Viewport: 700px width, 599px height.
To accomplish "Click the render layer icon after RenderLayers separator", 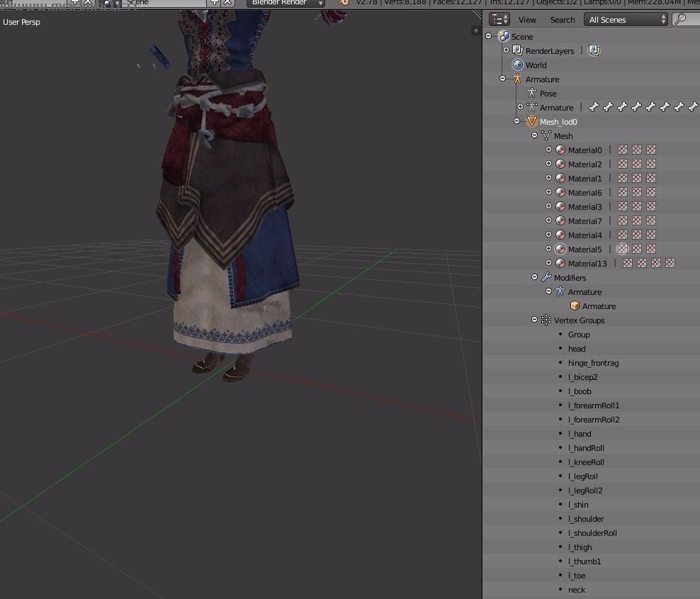I will coord(594,50).
